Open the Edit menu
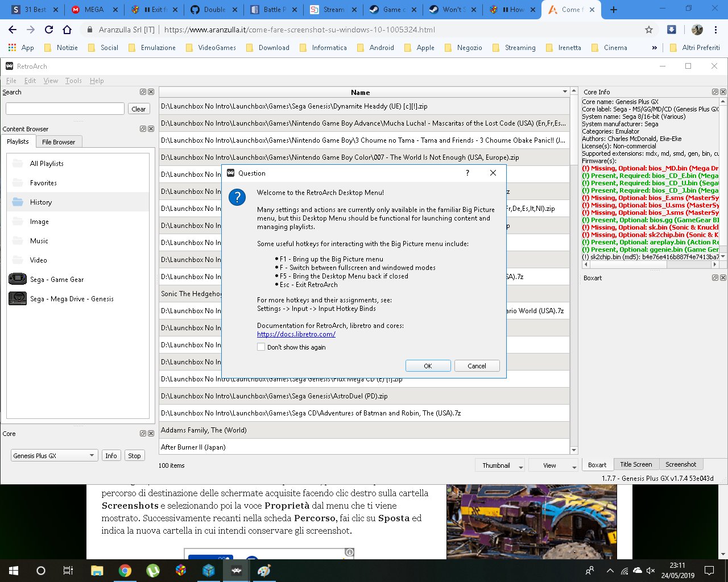Screen dimensions: 728x582 click(x=30, y=81)
